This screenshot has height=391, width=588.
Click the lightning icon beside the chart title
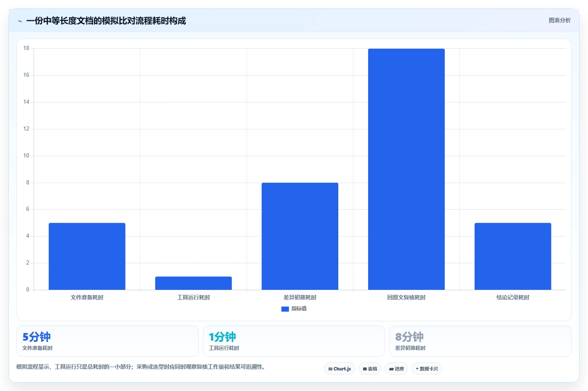click(x=20, y=21)
